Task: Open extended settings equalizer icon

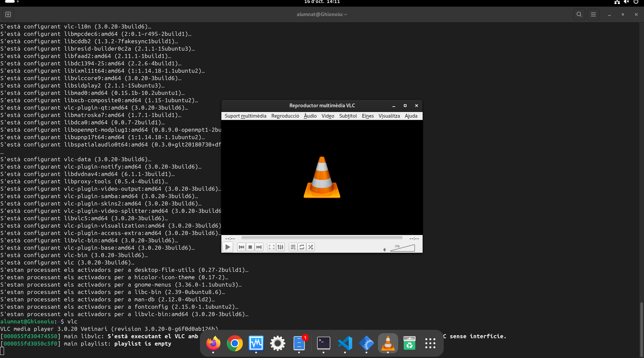Action: 280,247
